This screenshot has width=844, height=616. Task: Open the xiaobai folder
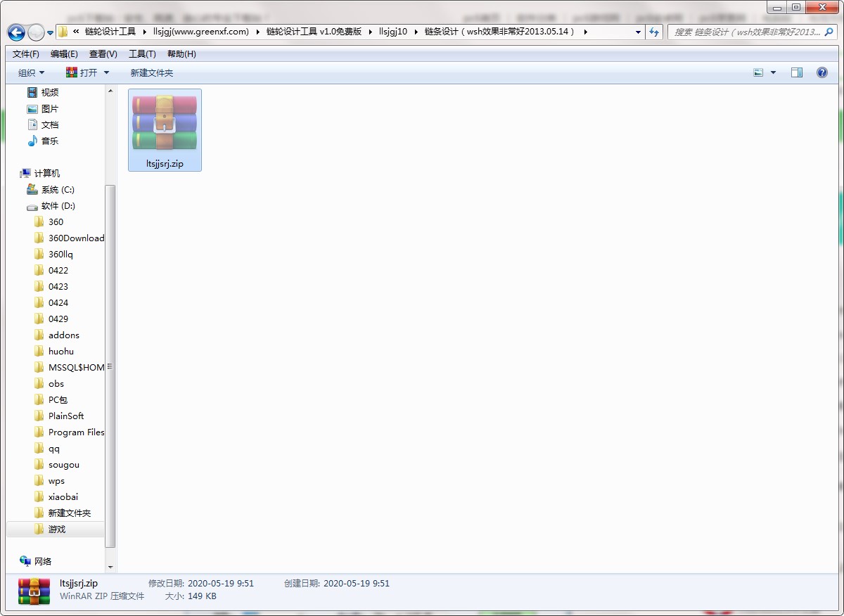[56, 496]
